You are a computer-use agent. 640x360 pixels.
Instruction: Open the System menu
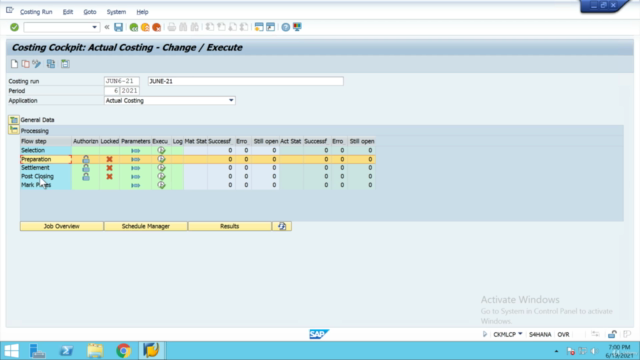[116, 12]
